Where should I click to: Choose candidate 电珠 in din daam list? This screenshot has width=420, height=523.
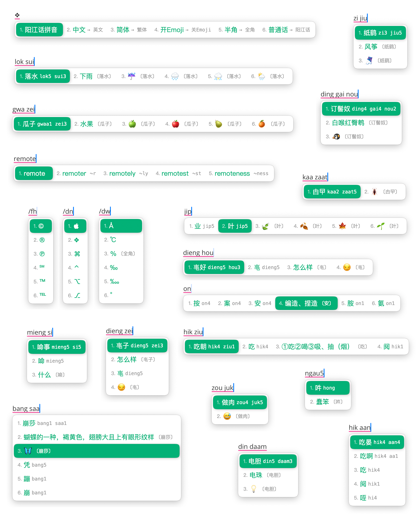[262, 475]
